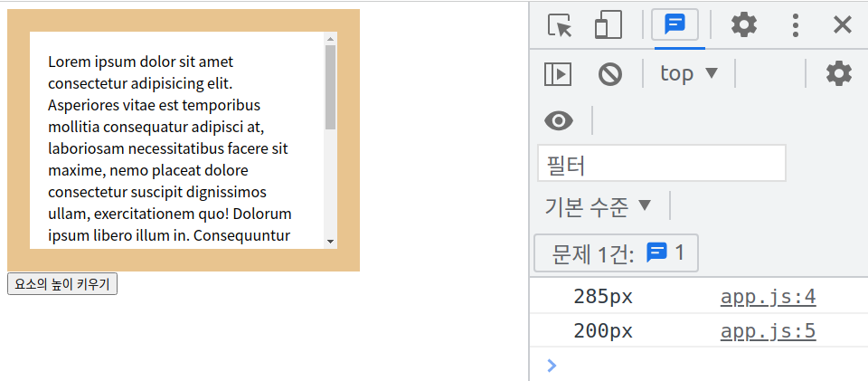Screen dimensions: 868x381
Task: Open the DevTools three-dot menu
Action: pos(796,25)
